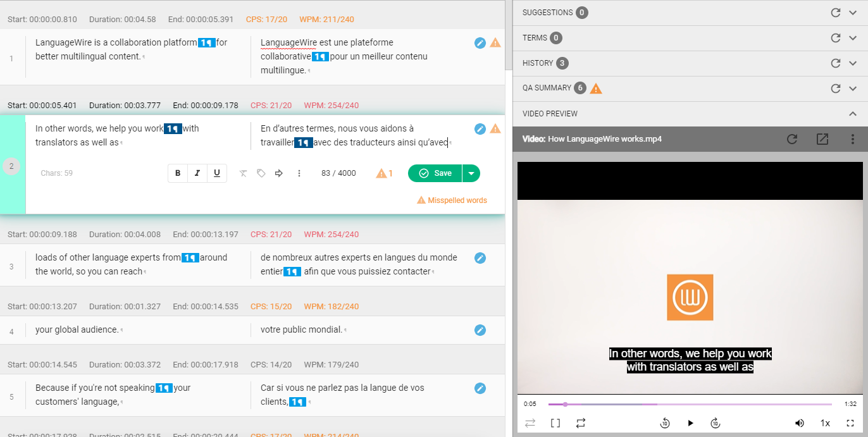This screenshot has height=437, width=868.
Task: Open the three-dot menu in the segment editor
Action: (299, 173)
